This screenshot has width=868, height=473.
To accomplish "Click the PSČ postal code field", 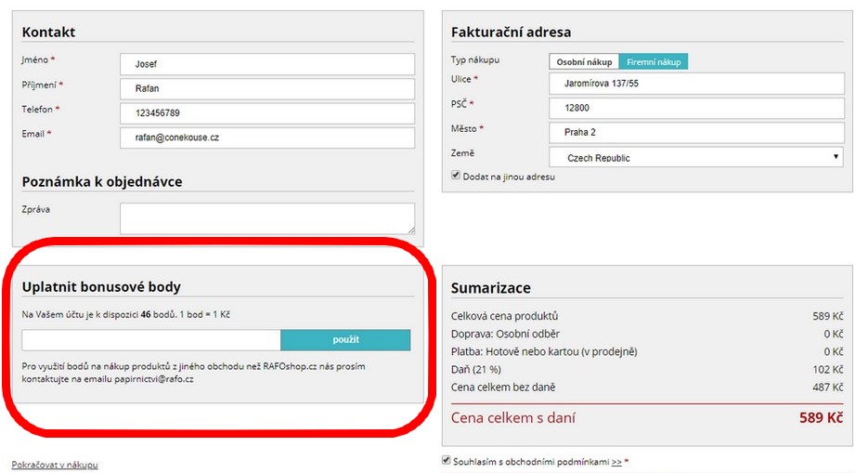I will point(696,108).
